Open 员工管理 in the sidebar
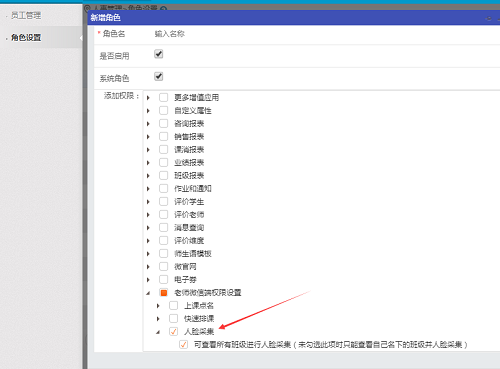500x369 pixels. point(26,15)
